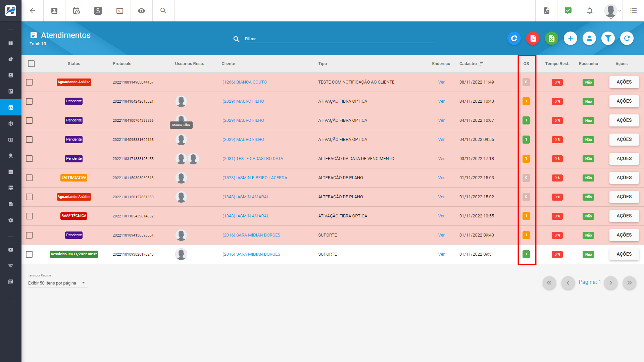Sort by the Tempo Rest. column header
Viewport: 644px width, 362px height.
tap(557, 64)
